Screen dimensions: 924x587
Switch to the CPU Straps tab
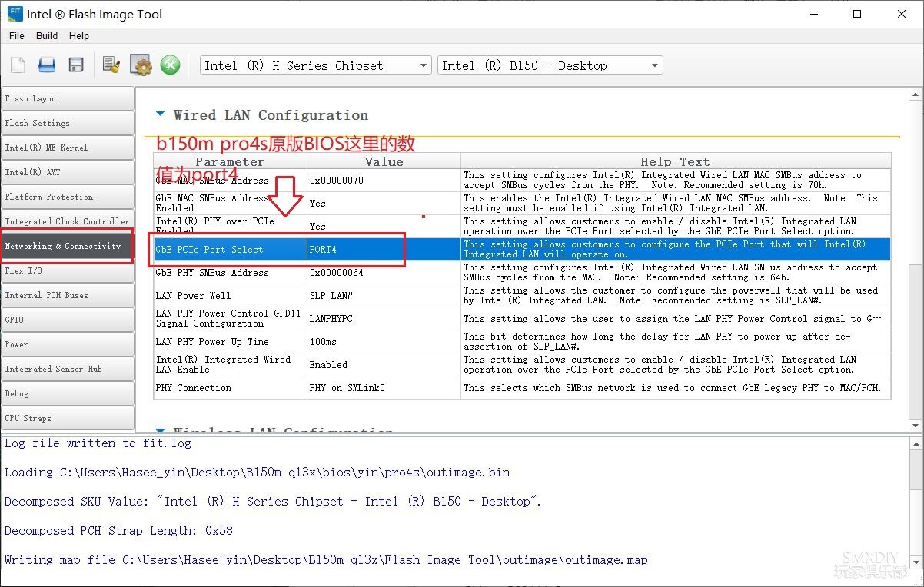point(67,418)
